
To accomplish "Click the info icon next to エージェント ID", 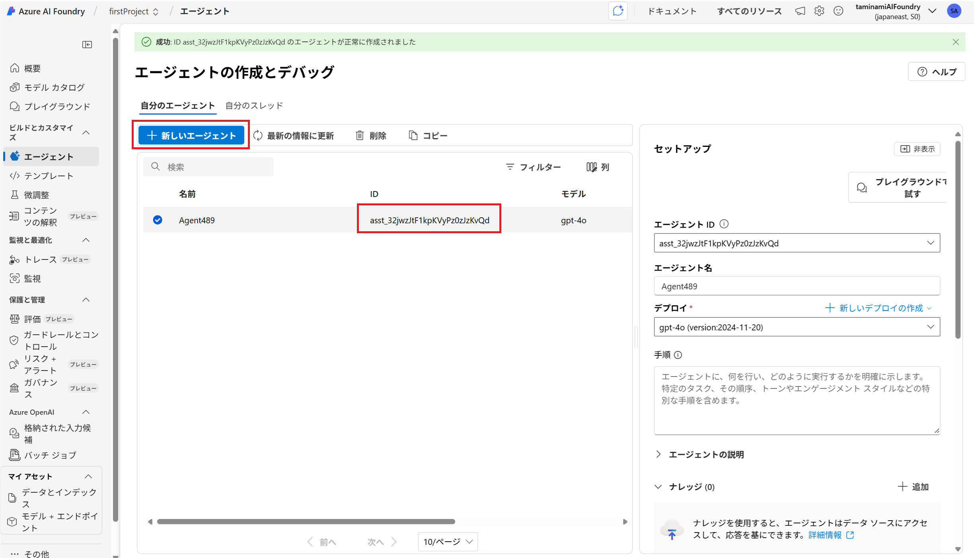I will (724, 224).
